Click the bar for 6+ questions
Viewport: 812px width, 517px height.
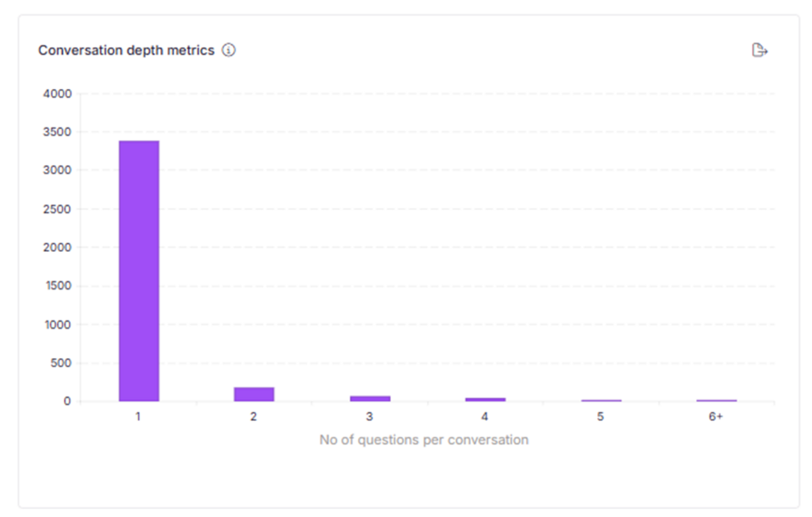click(x=717, y=400)
